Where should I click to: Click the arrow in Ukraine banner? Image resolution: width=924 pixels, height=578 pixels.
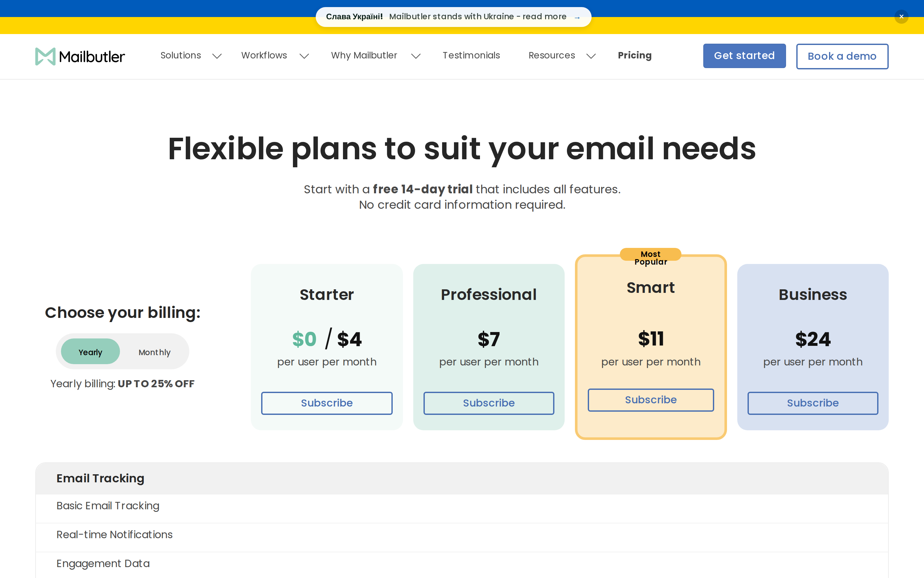point(577,18)
